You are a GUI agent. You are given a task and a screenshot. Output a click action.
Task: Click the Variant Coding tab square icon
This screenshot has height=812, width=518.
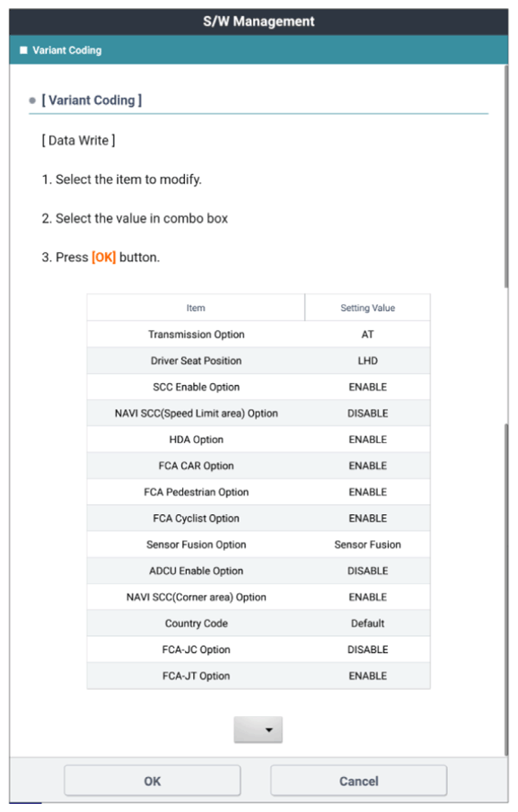point(23,50)
